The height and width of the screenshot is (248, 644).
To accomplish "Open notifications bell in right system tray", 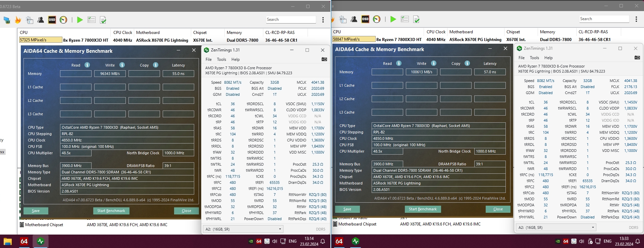I will pyautogui.click(x=637, y=241).
